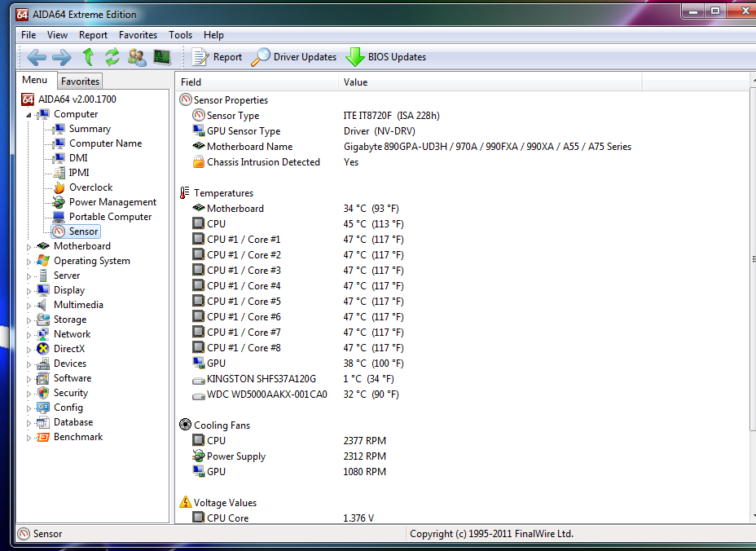756x551 pixels.
Task: Switch to the Menu tab
Action: 35,80
